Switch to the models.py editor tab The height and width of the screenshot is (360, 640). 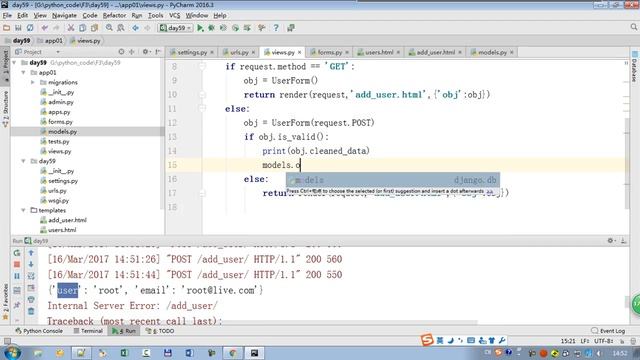click(x=492, y=52)
